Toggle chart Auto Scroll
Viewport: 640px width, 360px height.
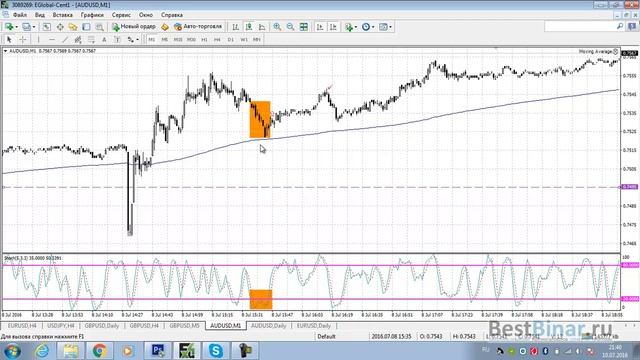(320, 27)
